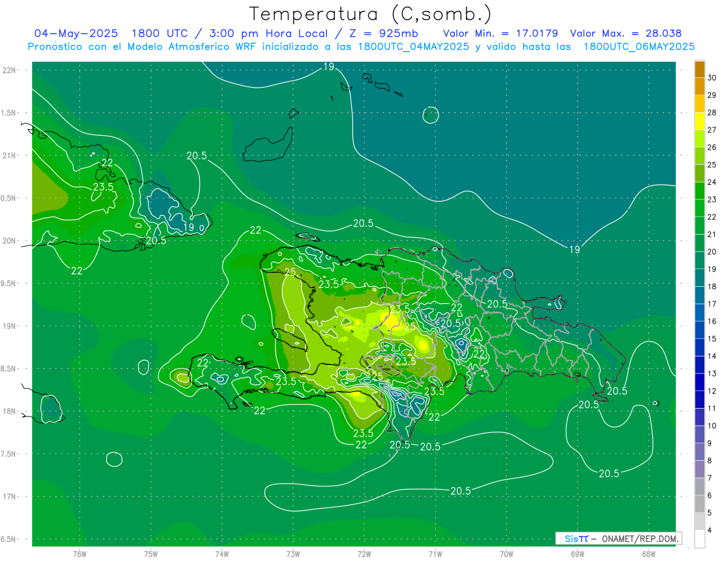Click latitude axis label '17N'

click(9, 497)
